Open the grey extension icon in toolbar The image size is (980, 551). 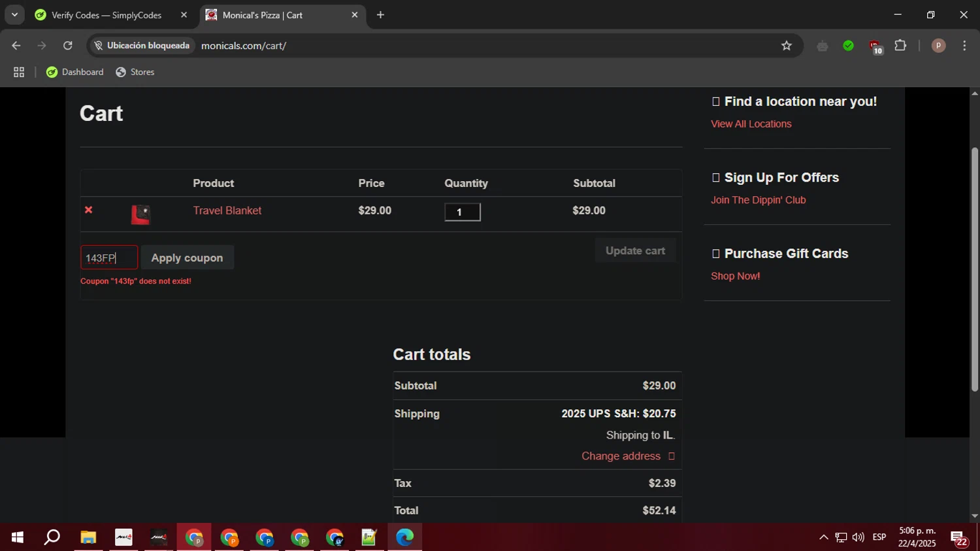pos(823,46)
